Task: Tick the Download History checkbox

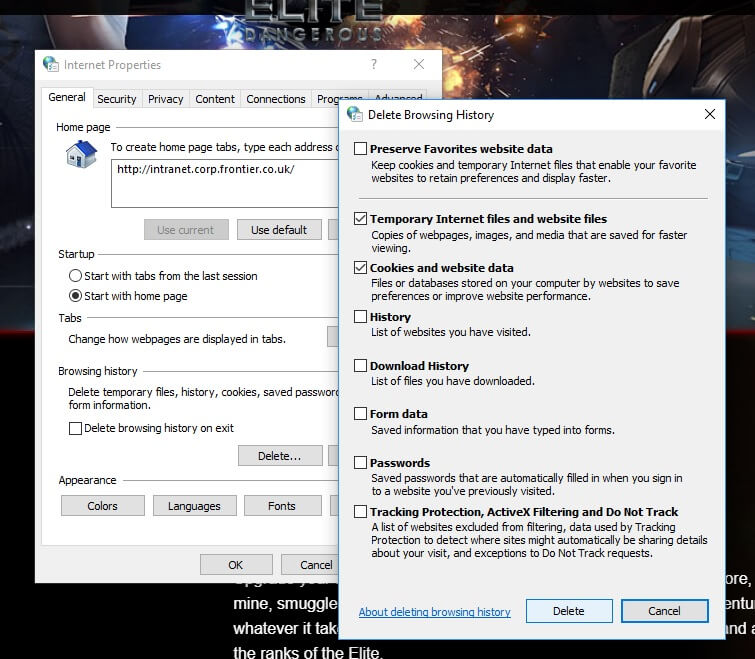Action: coord(360,365)
